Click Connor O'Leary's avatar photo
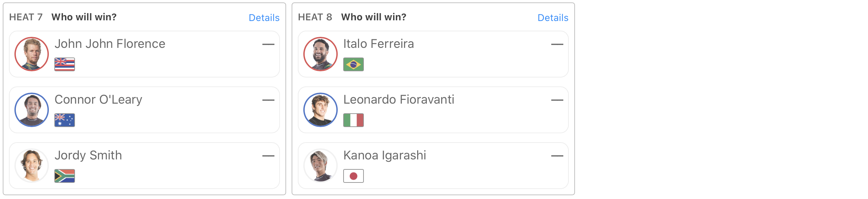Image resolution: width=868 pixels, height=199 pixels. point(32,110)
